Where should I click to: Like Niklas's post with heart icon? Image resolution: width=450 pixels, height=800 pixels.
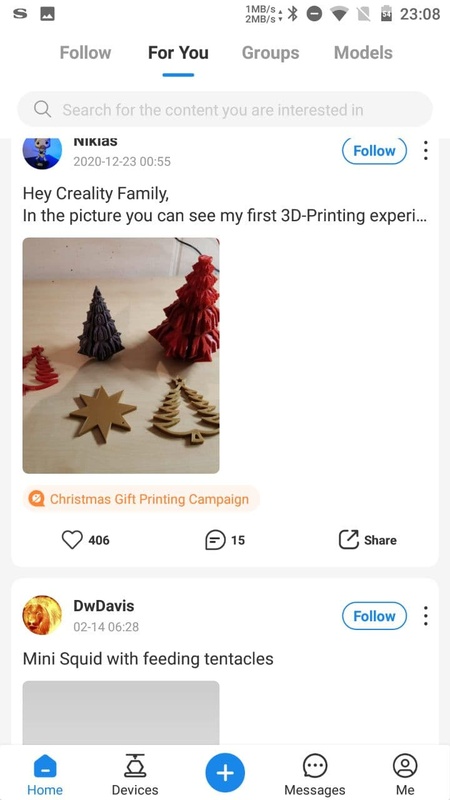coord(72,540)
